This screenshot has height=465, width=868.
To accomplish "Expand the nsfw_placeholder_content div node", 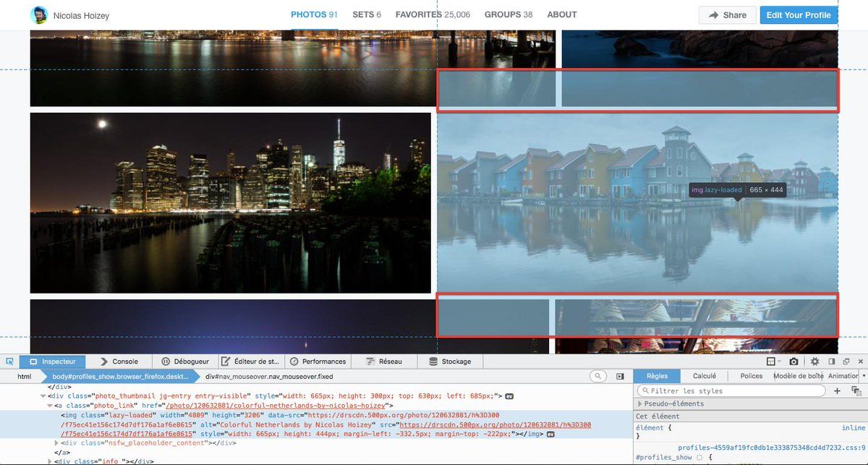I will [57, 443].
